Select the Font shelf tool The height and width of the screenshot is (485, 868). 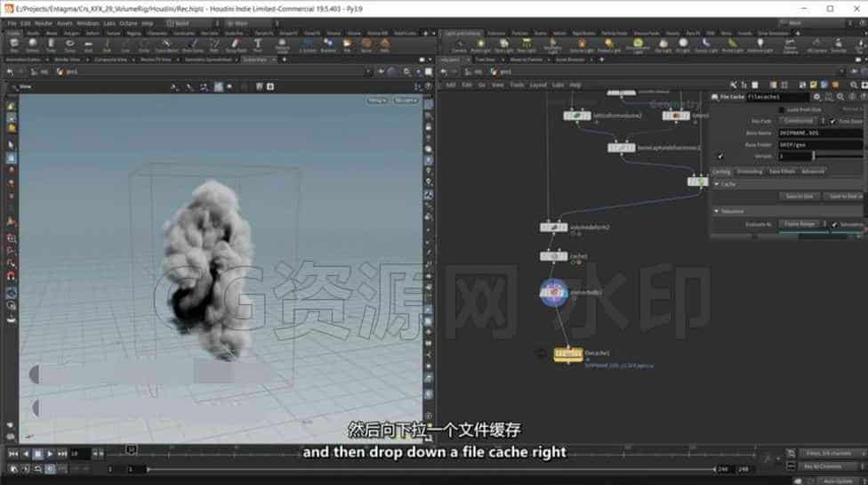tap(257, 44)
